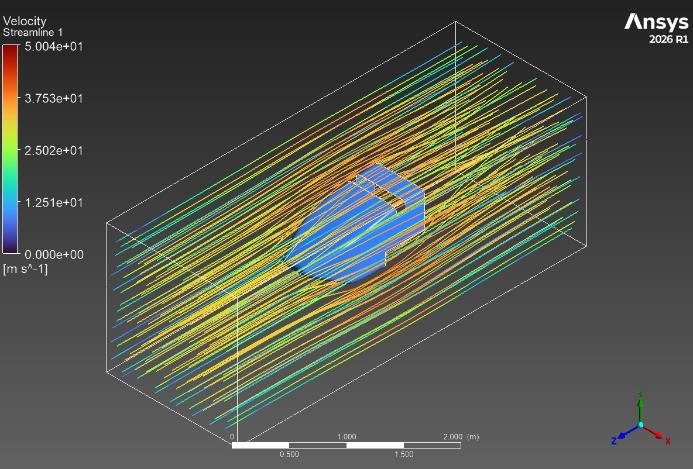Click the '0.500' scale ruler label

(289, 454)
